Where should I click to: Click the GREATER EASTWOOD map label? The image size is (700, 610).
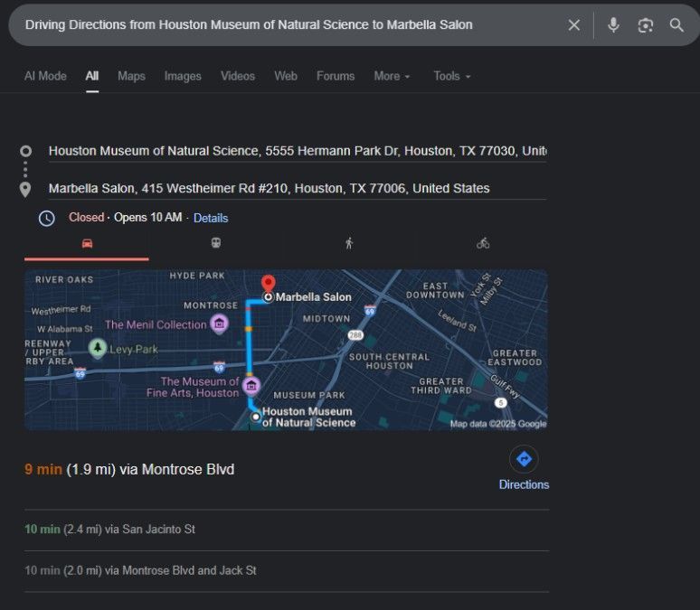(x=515, y=358)
